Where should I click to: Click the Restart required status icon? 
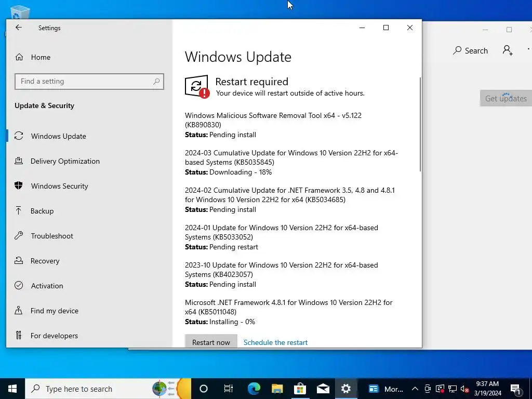[197, 86]
